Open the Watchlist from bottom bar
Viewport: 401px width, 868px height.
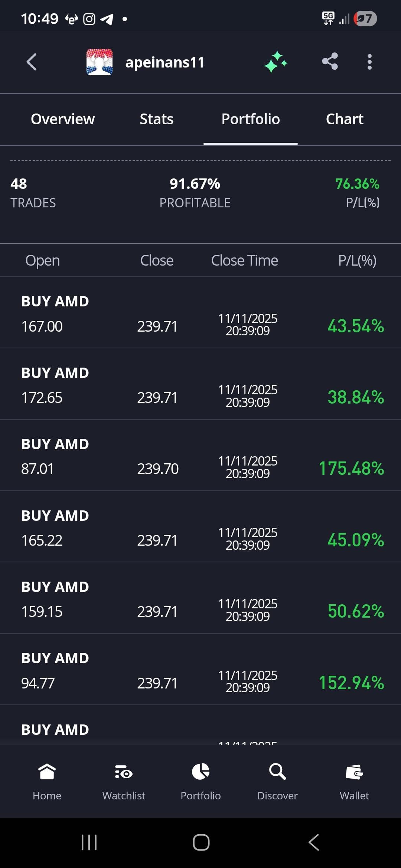pos(124,780)
